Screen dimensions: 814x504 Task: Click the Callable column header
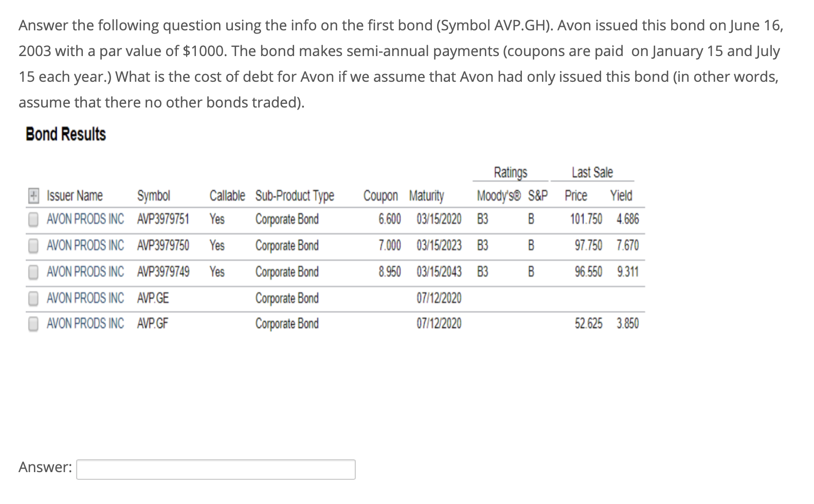227,195
